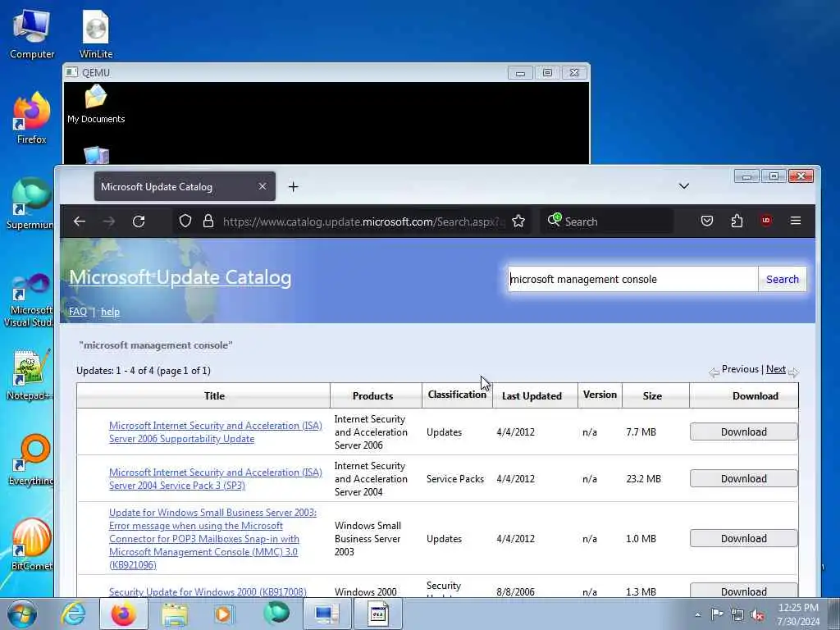Click the QEMU monitor taskbar button

[326, 614]
